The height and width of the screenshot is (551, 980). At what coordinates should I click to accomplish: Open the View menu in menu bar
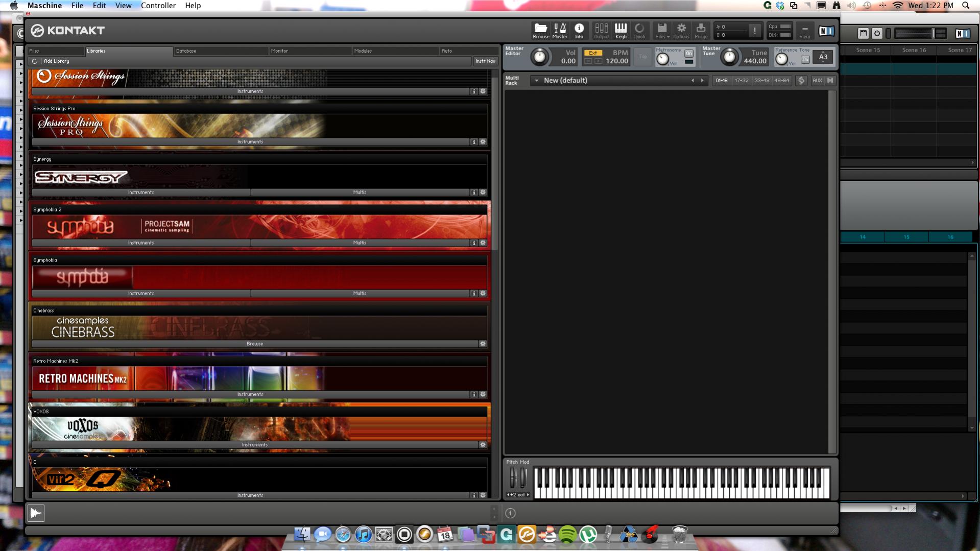point(123,6)
